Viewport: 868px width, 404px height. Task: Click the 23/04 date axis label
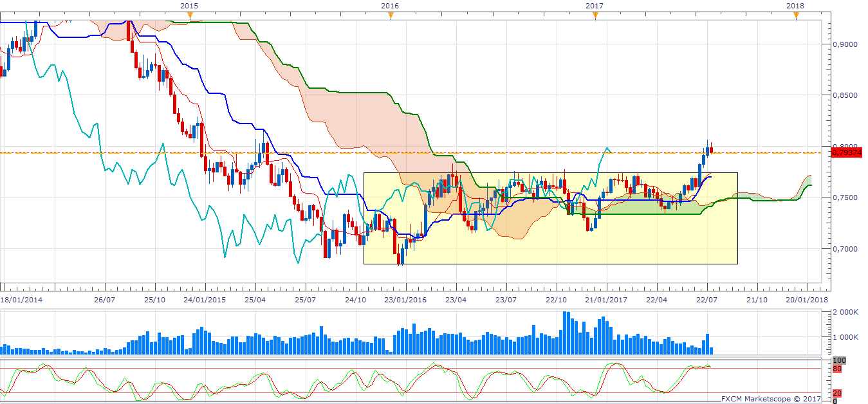click(x=456, y=300)
